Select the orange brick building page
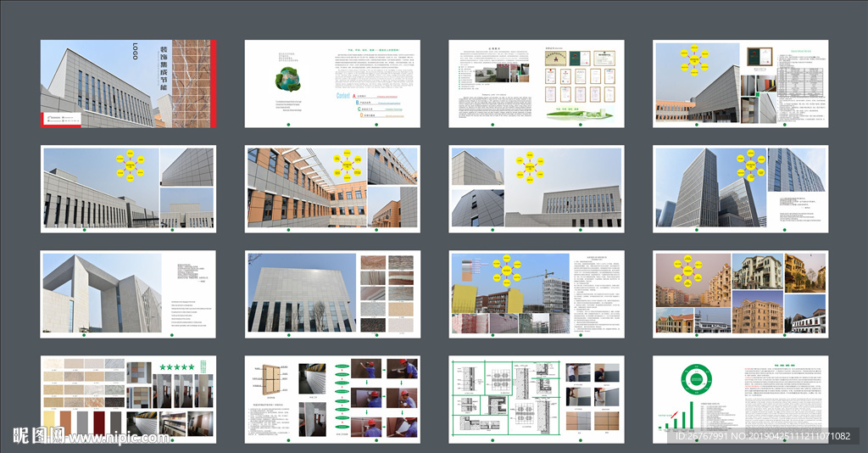The width and height of the screenshot is (868, 453). [331, 188]
